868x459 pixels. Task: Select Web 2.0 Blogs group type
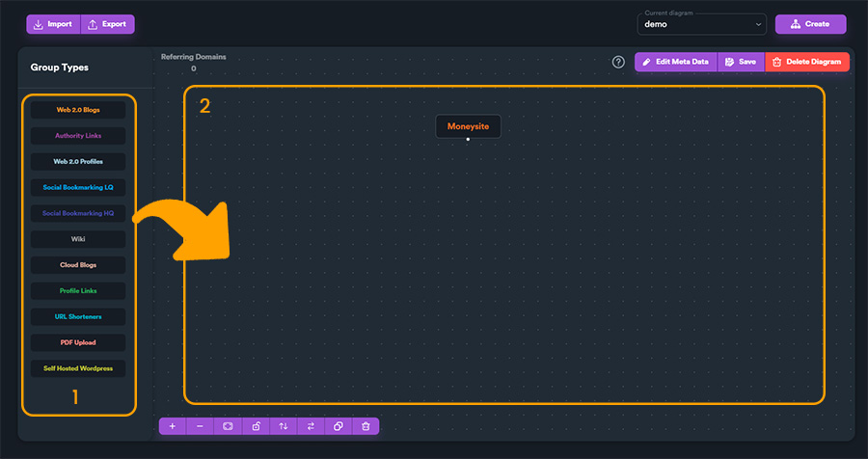[78, 110]
